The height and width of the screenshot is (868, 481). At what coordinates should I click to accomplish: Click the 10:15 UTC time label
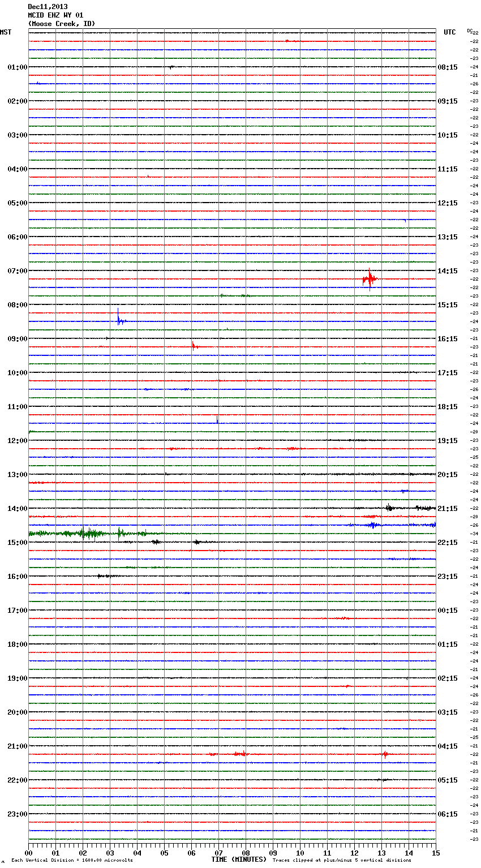(448, 135)
